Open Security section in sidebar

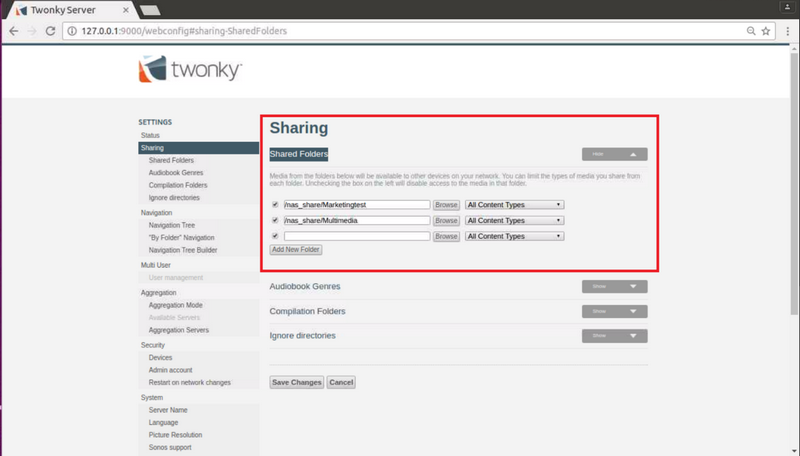(x=153, y=345)
